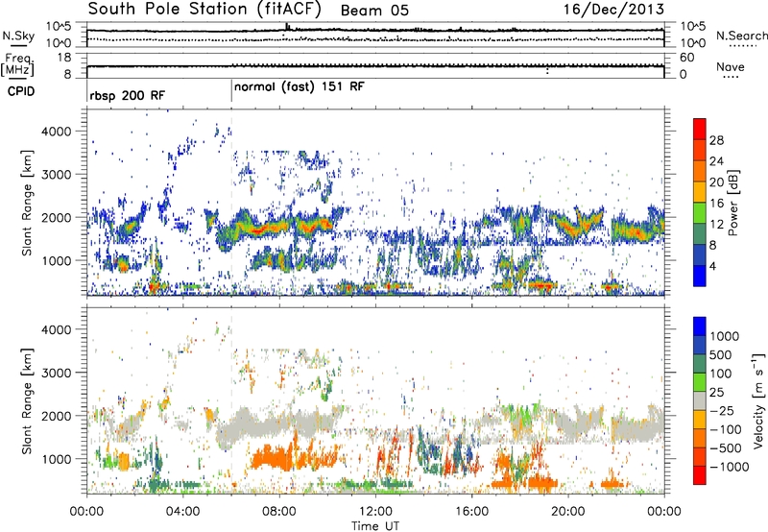Click the '16' tick on the Power scale
768x532 pixels.
(716, 204)
